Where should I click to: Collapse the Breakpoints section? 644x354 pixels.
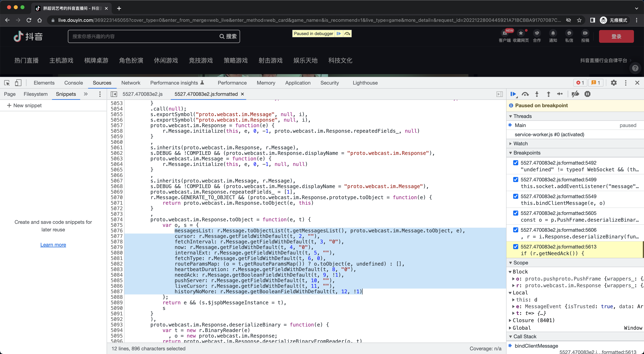pyautogui.click(x=511, y=153)
